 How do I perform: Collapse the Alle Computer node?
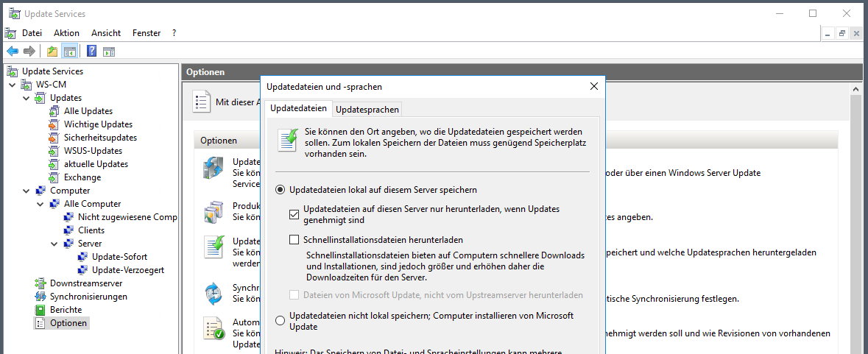pos(40,204)
